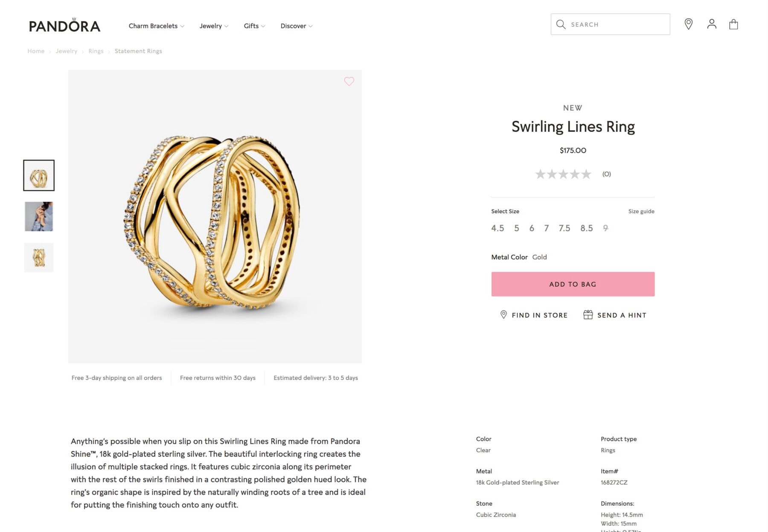Viewport: 768px width, 532px height.
Task: Select ring size 4.5
Action: (x=497, y=228)
